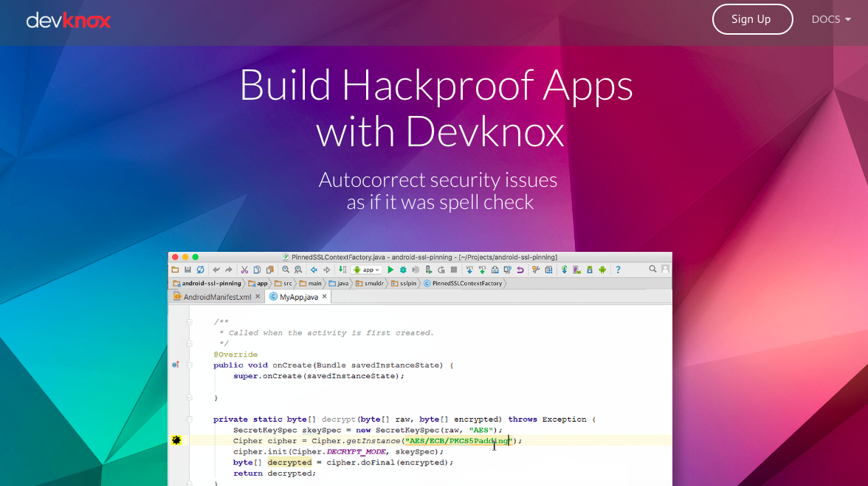Click the Sync Project with Gradle icon
Image resolution: width=868 pixels, height=486 pixels.
[565, 270]
